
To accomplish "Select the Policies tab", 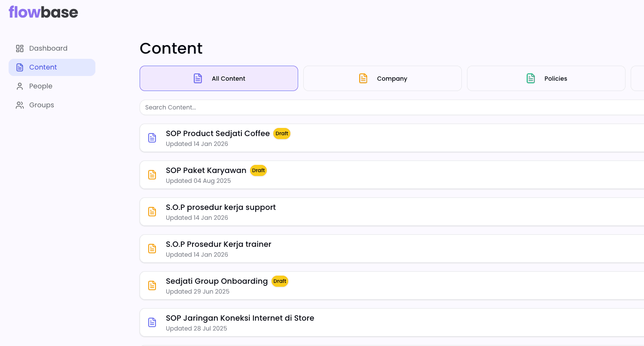I will pos(546,79).
